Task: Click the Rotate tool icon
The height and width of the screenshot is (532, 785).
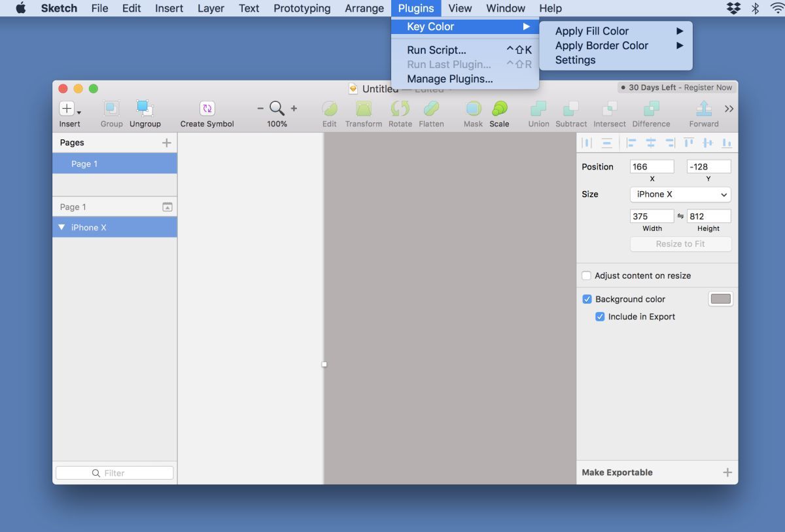Action: pos(400,109)
